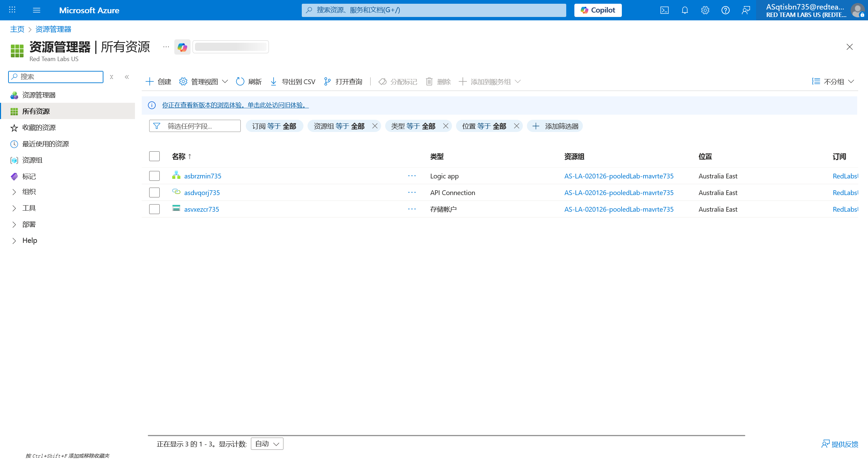Select 收藏的资源 in the sidebar menu

click(39, 128)
